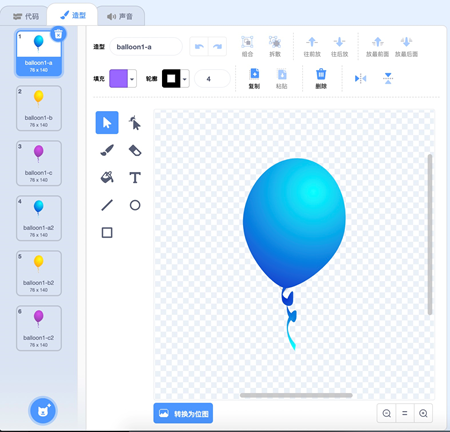Select the Eraser tool
Screen dimensions: 450x432
point(135,150)
